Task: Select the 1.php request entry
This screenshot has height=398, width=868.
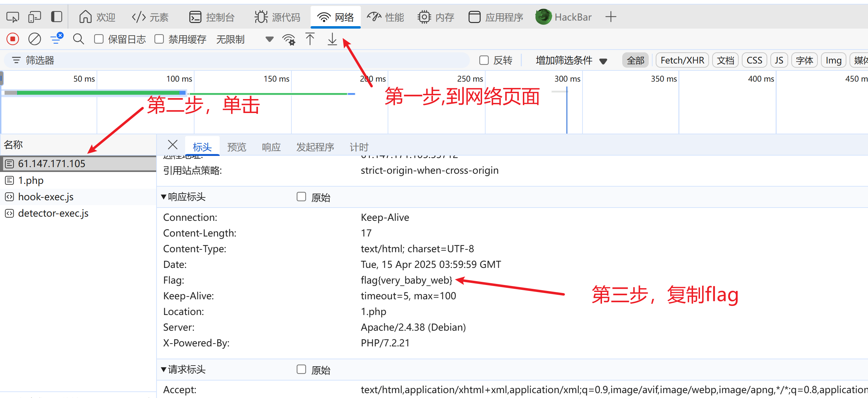Action: click(x=31, y=180)
